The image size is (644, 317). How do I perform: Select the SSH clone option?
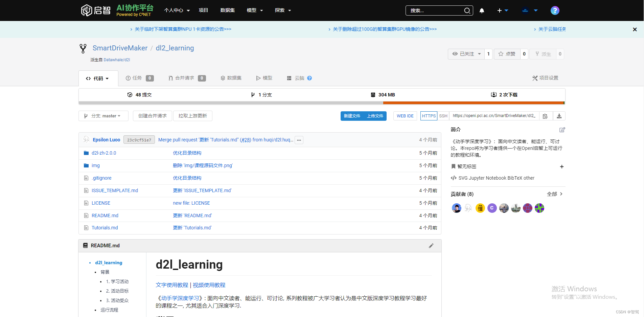(443, 116)
